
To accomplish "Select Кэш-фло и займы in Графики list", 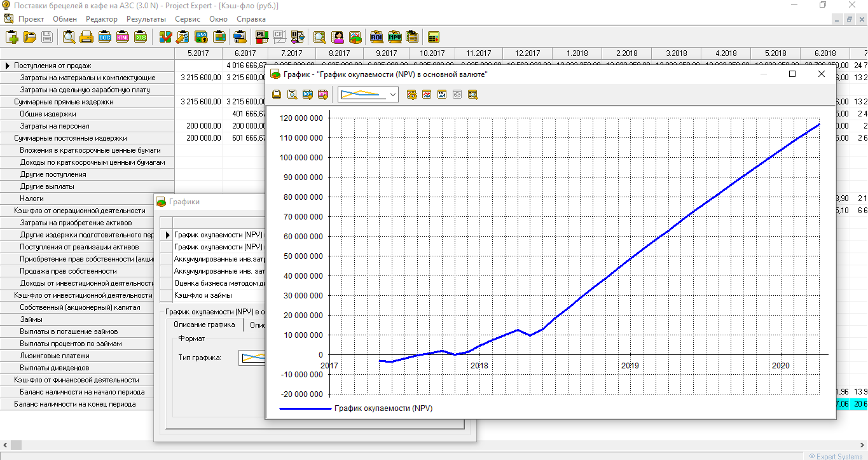I will (219, 295).
